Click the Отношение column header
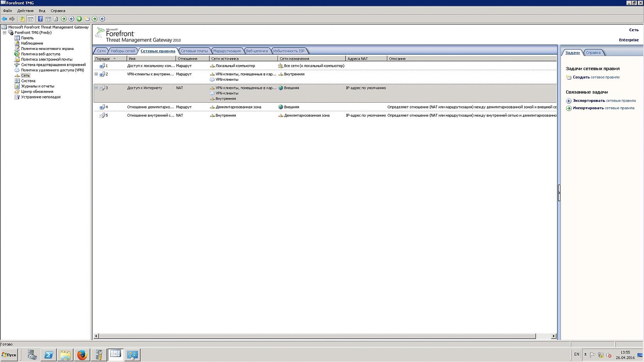 [x=192, y=59]
